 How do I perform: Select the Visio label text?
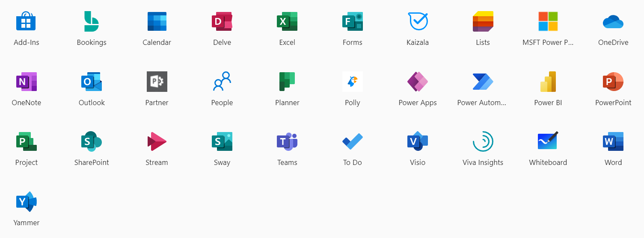418,162
